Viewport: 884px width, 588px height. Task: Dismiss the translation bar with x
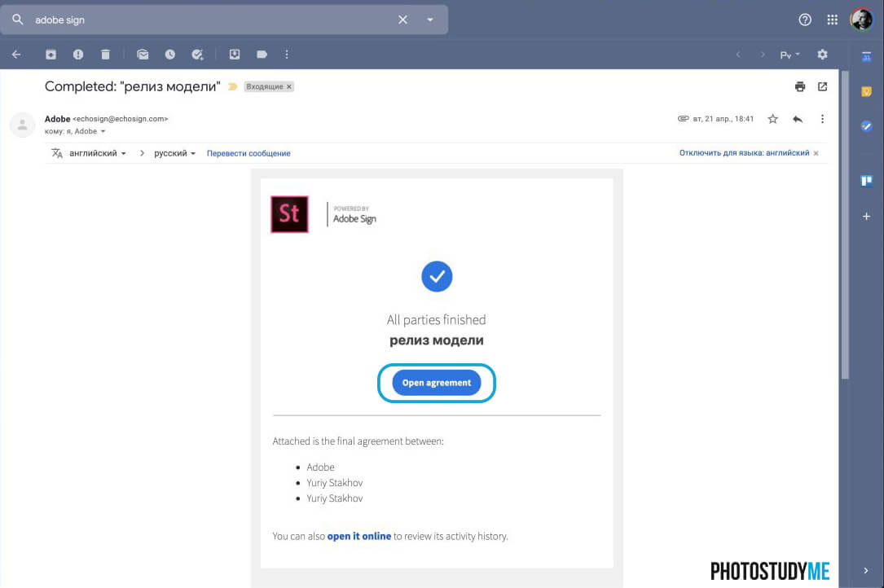(x=816, y=153)
